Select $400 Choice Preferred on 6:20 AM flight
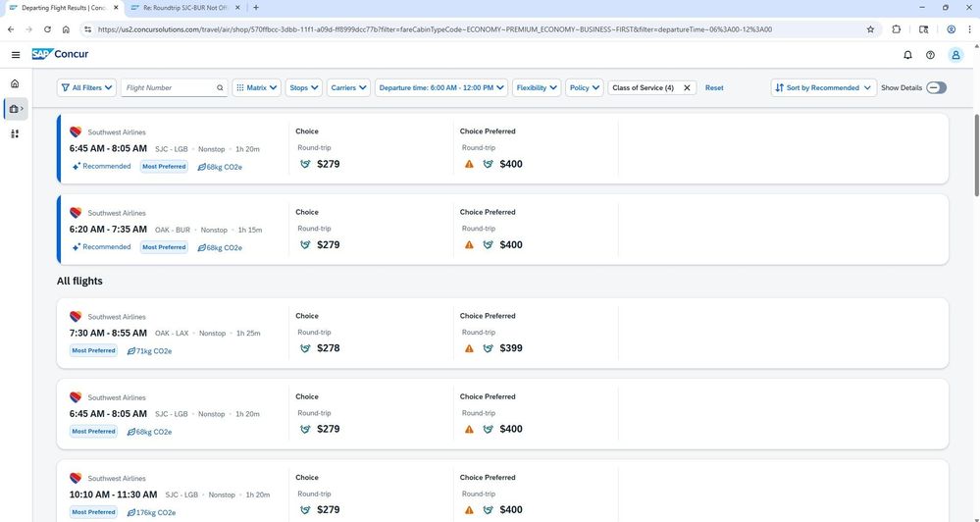This screenshot has height=522, width=980. pyautogui.click(x=511, y=245)
